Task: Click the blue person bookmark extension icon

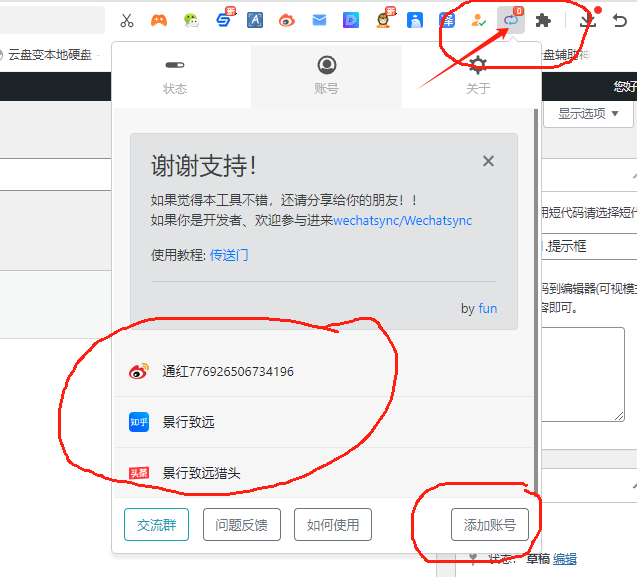Action: (415, 20)
